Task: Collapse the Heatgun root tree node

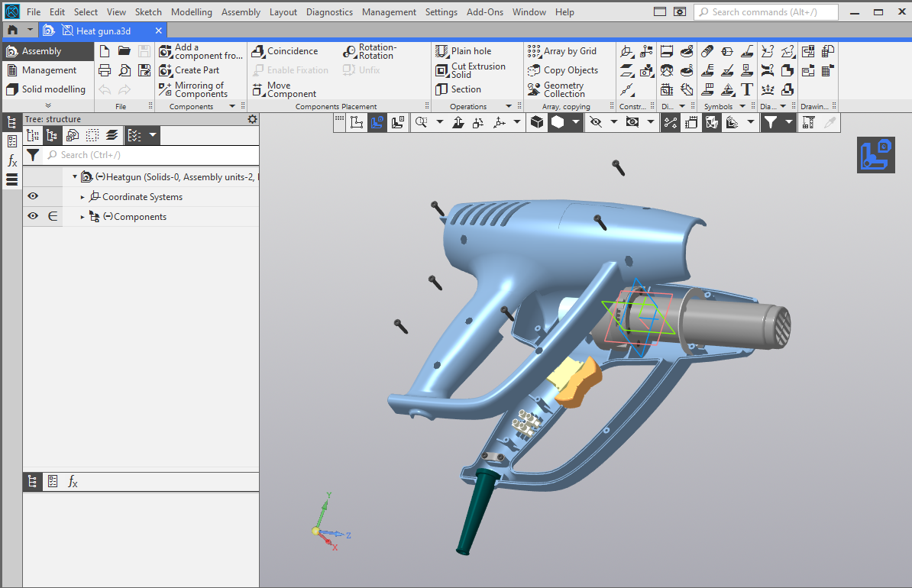Action: point(74,177)
